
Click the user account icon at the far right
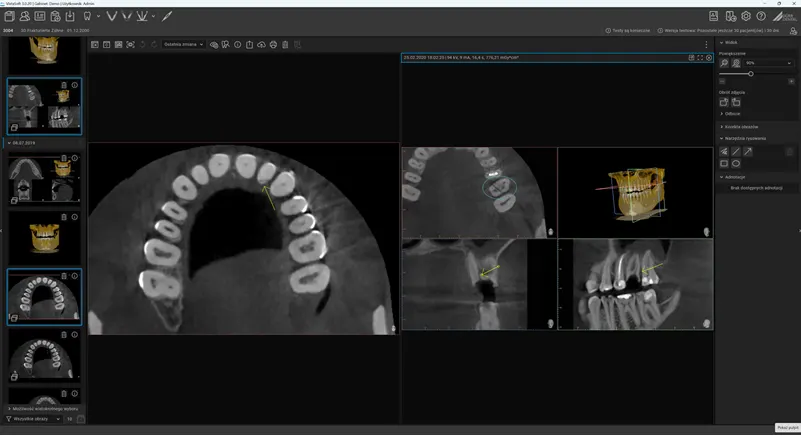tap(793, 31)
